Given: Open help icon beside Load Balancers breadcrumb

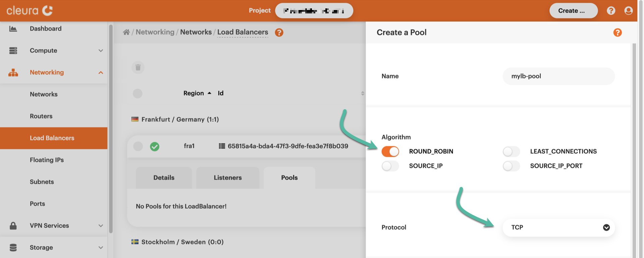Looking at the screenshot, I should coord(279,33).
